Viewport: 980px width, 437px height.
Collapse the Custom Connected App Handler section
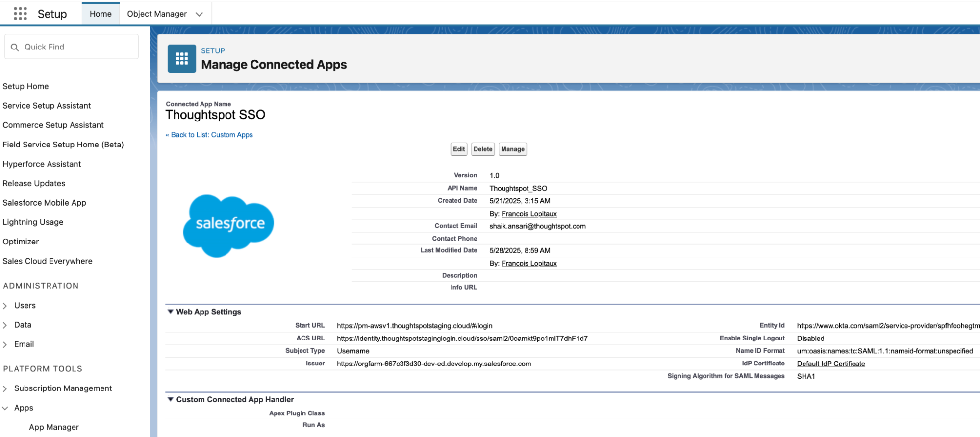(x=171, y=400)
